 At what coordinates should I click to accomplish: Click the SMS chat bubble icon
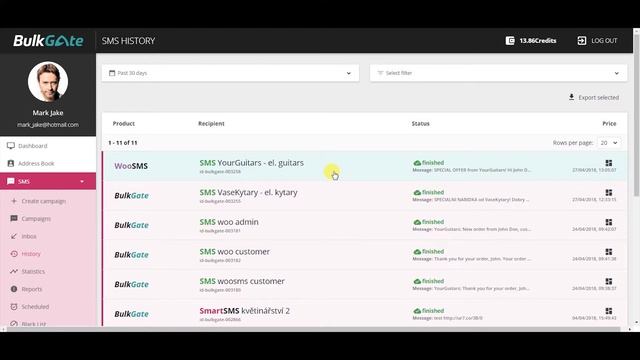coord(11,181)
